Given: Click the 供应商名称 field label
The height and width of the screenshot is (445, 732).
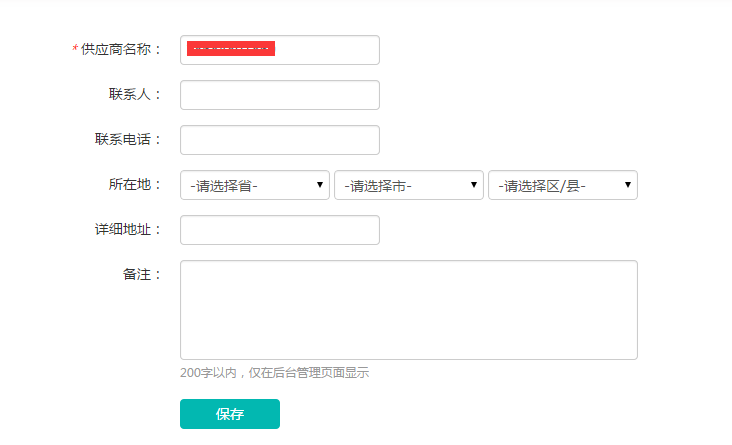Looking at the screenshot, I should coord(121,50).
